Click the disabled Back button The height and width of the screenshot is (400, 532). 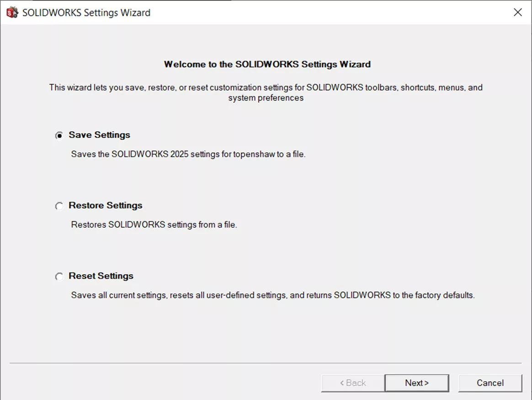click(352, 383)
